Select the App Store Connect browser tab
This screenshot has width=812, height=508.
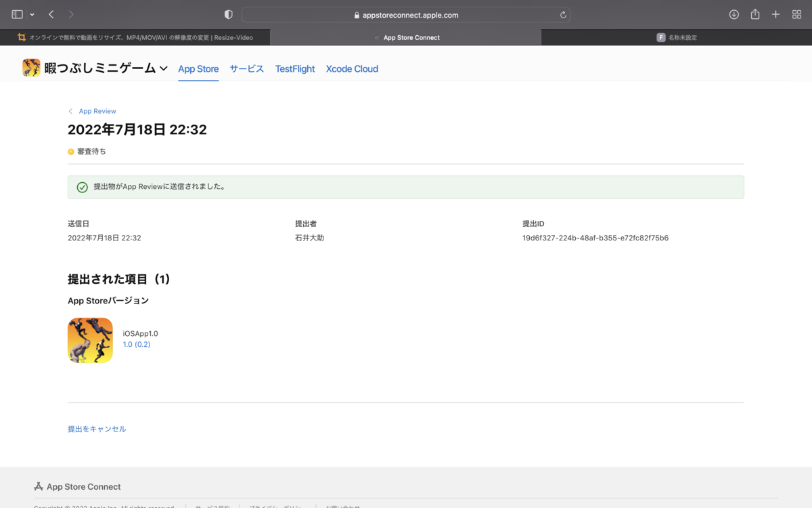coord(406,37)
